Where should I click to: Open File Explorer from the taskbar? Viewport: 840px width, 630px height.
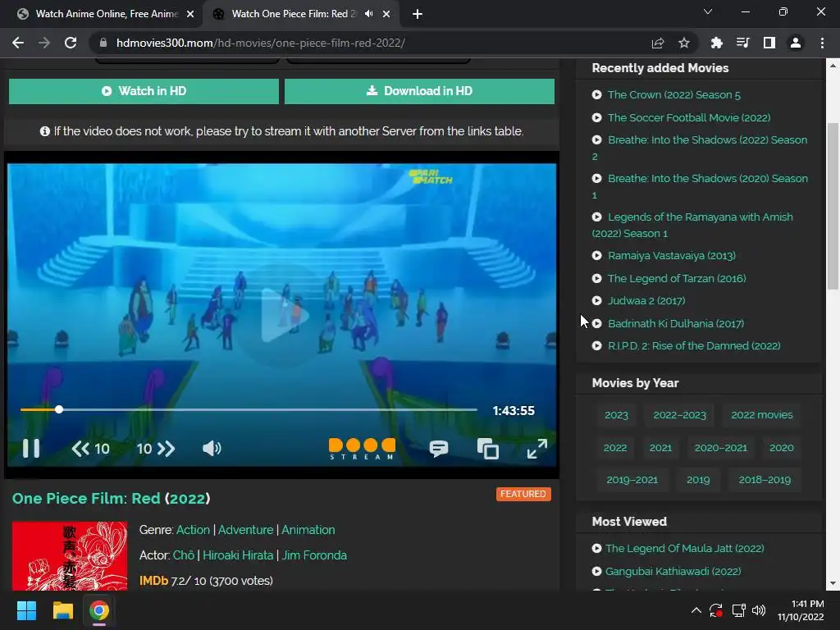(x=62, y=610)
